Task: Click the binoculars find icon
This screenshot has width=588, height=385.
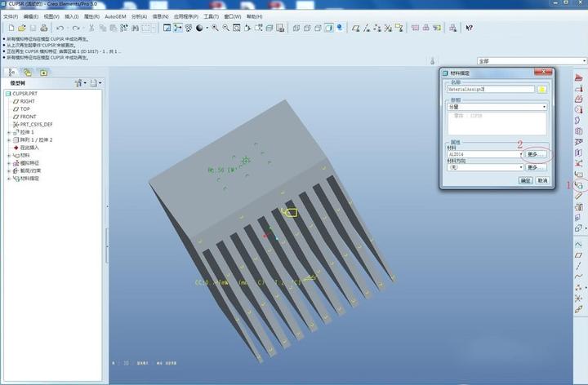Action: [x=136, y=28]
